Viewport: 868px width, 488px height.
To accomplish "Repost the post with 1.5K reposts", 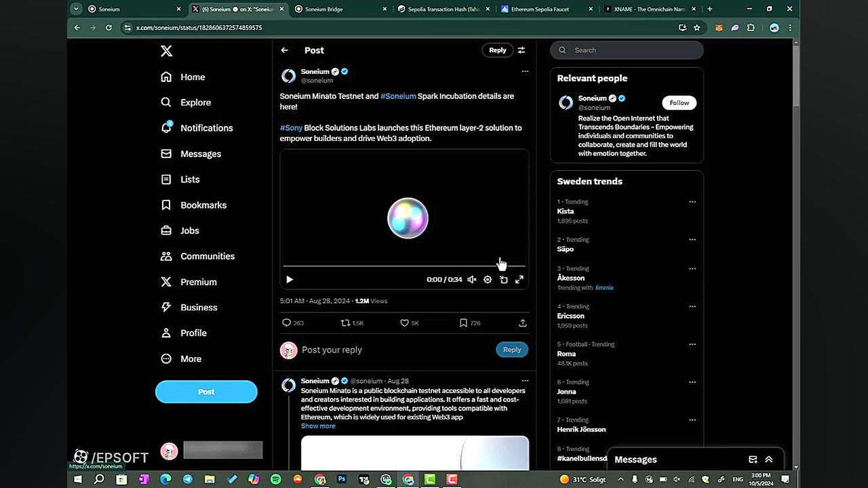I will [x=345, y=323].
